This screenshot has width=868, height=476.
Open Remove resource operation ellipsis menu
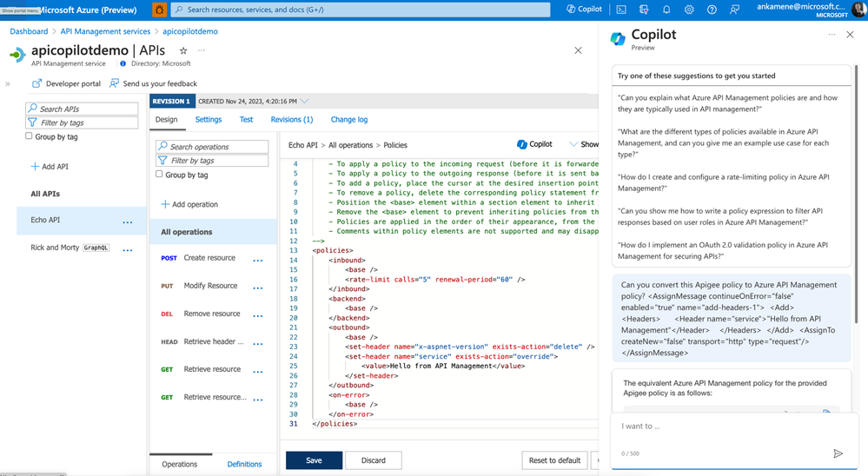pyautogui.click(x=258, y=316)
